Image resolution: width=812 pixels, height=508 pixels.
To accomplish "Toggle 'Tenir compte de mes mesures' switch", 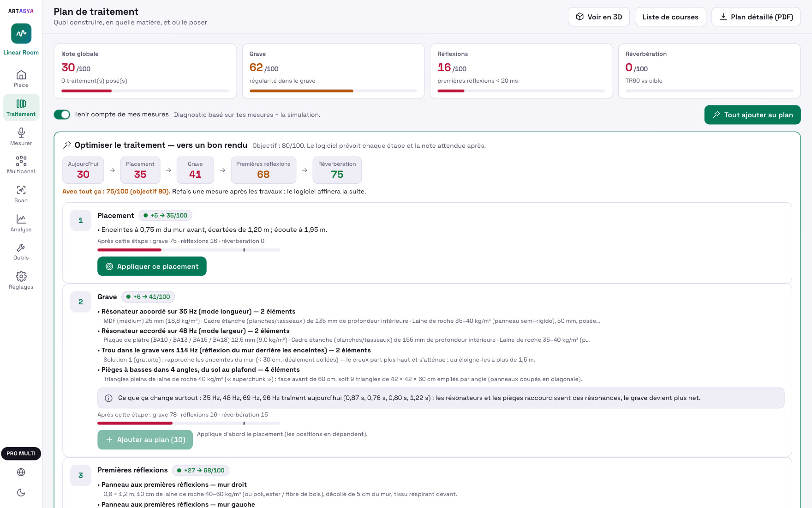I will coord(62,115).
